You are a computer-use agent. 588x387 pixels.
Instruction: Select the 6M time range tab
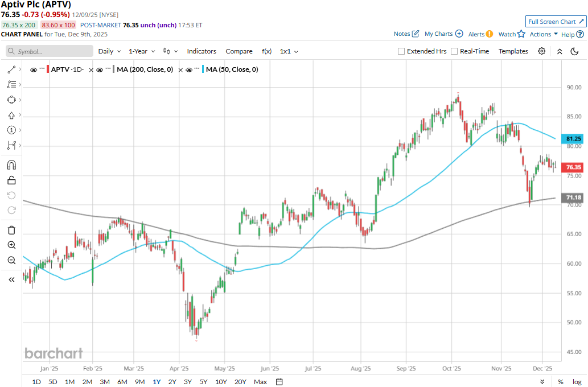click(x=122, y=381)
